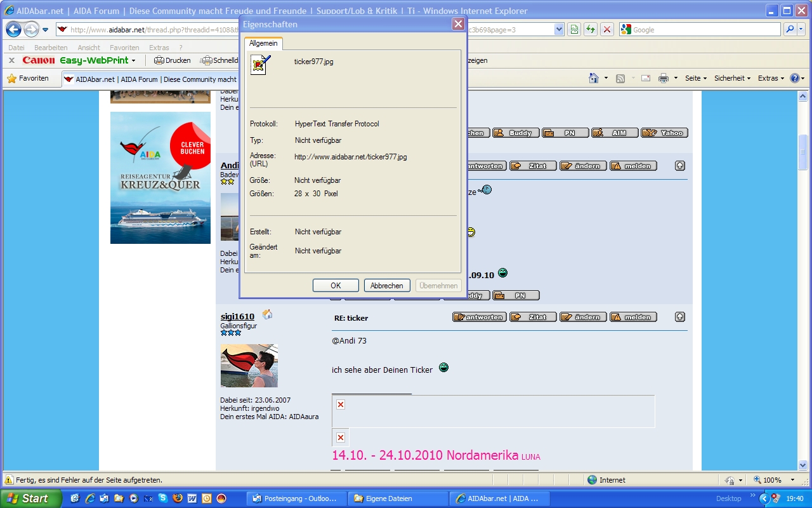Expand the Canon Easy-WebPrint dropdown
This screenshot has width=812, height=508.
pyautogui.click(x=133, y=61)
